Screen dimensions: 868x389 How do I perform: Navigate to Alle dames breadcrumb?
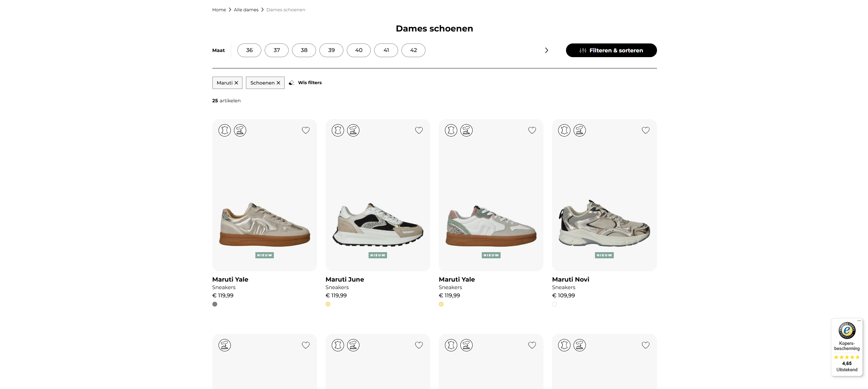tap(246, 10)
